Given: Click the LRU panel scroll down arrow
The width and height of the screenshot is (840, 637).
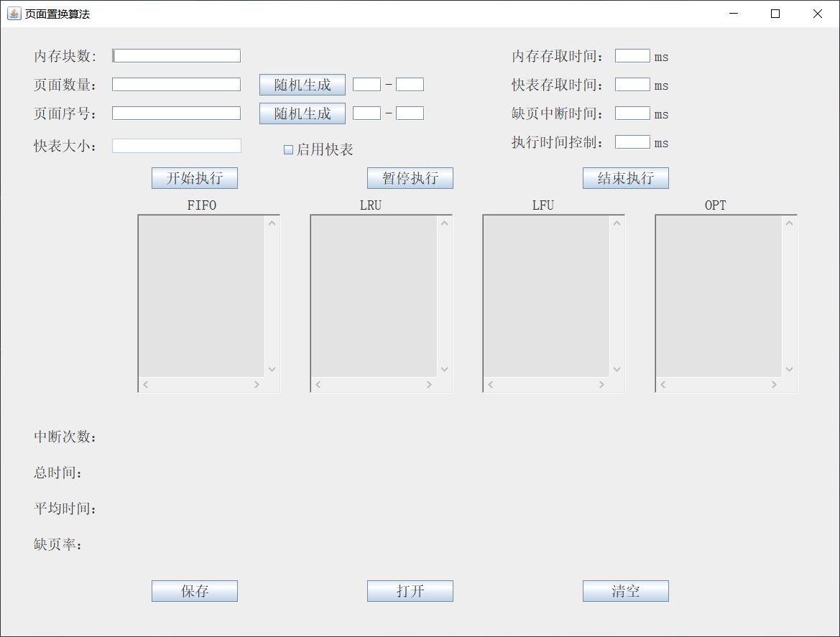Looking at the screenshot, I should (x=444, y=369).
